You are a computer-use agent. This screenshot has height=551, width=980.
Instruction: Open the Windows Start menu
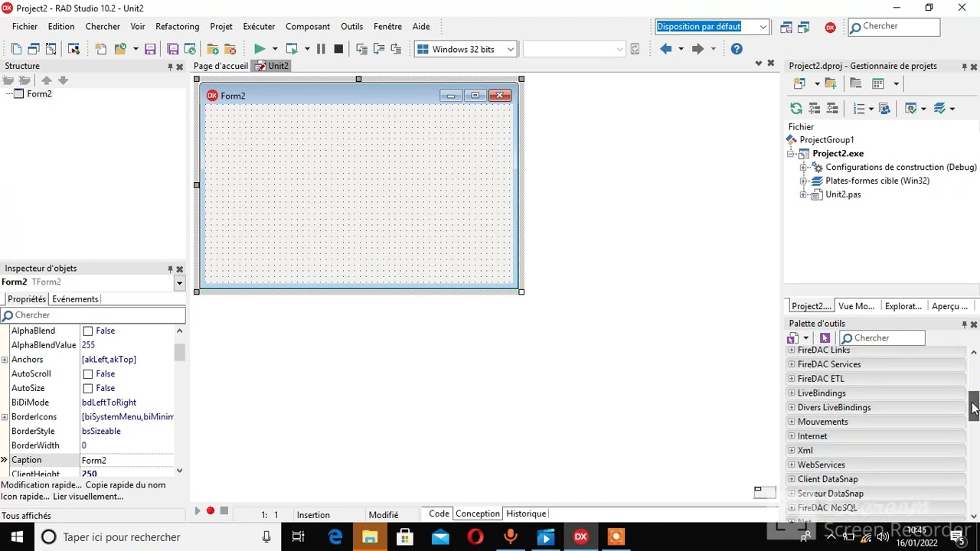(17, 537)
